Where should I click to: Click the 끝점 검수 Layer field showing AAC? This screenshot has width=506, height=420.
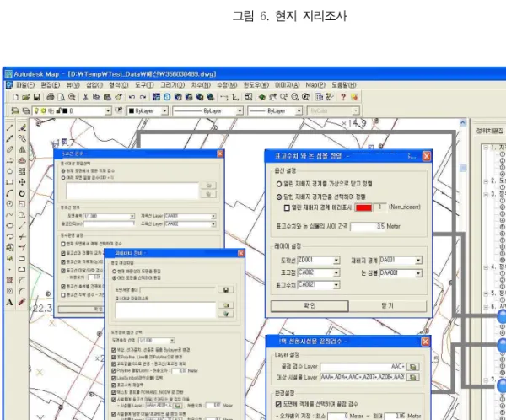[x=363, y=367]
